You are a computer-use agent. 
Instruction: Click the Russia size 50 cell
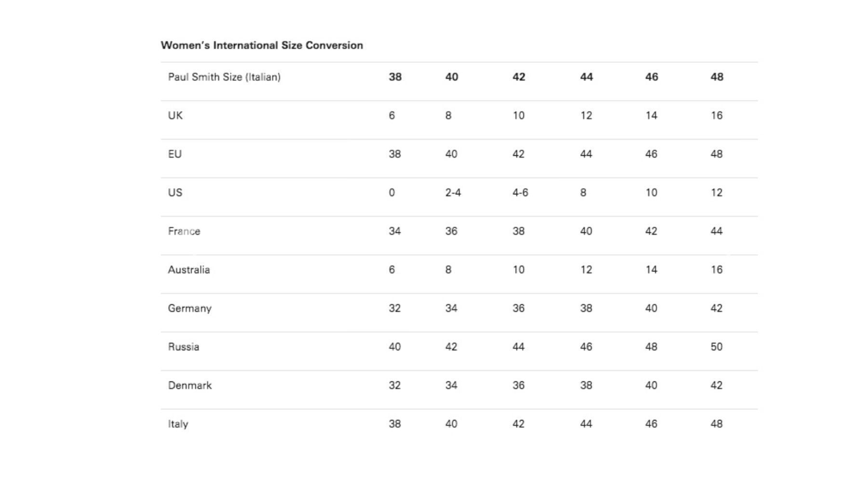[x=717, y=347]
